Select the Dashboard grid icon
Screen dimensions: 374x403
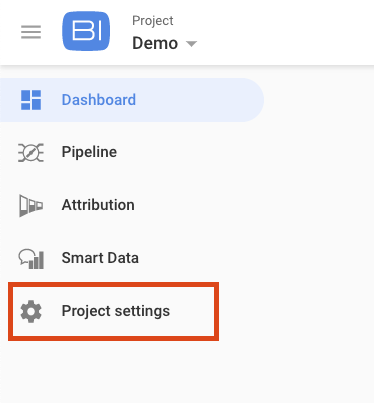coord(31,100)
